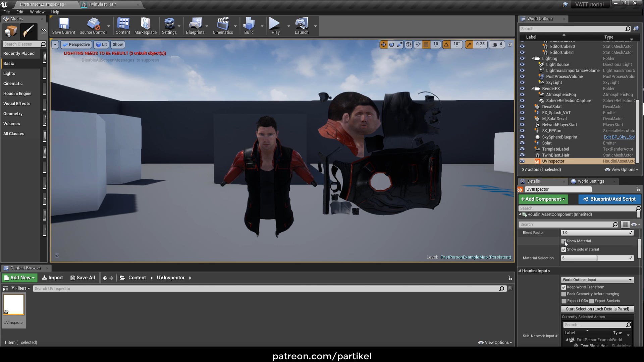The image size is (644, 362).
Task: Collapse the RenderFX folder in the outliner
Action: click(x=532, y=89)
